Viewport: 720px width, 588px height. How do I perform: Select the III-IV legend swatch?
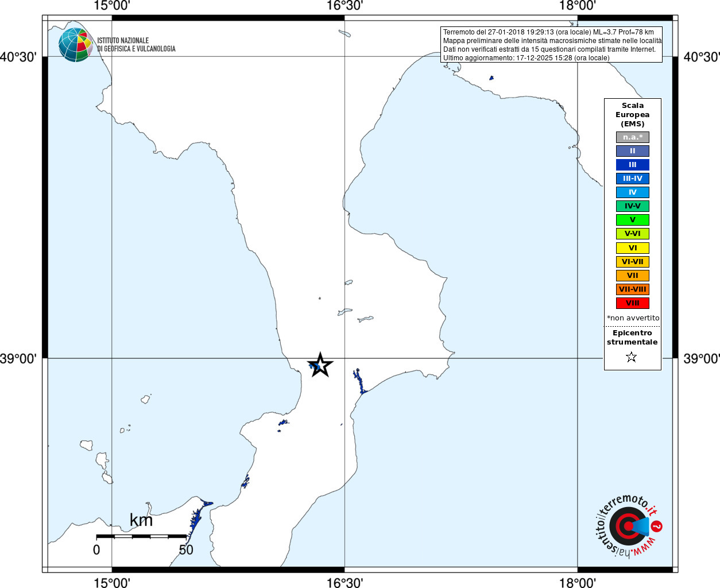633,179
